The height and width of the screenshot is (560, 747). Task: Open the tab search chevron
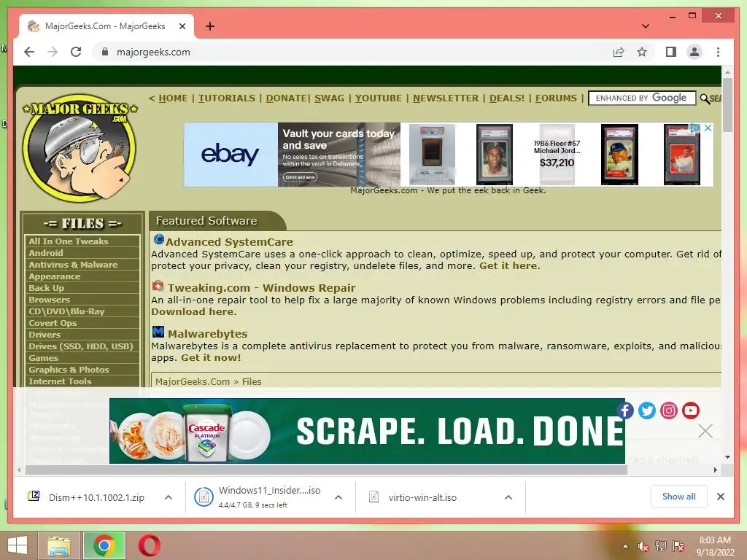click(645, 26)
